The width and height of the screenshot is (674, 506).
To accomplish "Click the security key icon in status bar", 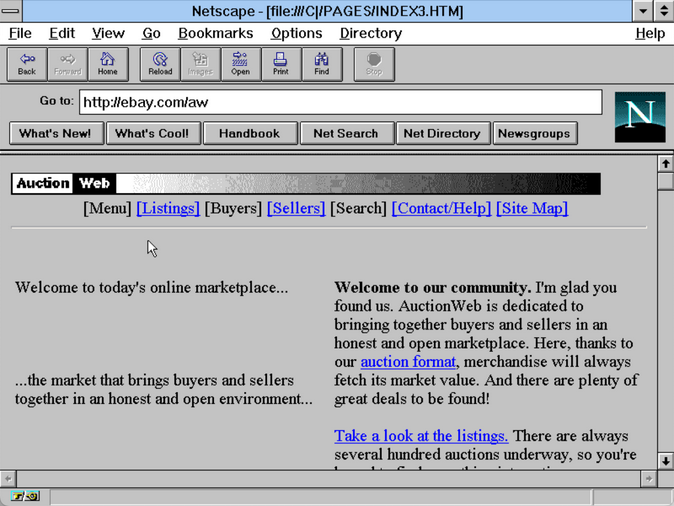I will [x=25, y=496].
